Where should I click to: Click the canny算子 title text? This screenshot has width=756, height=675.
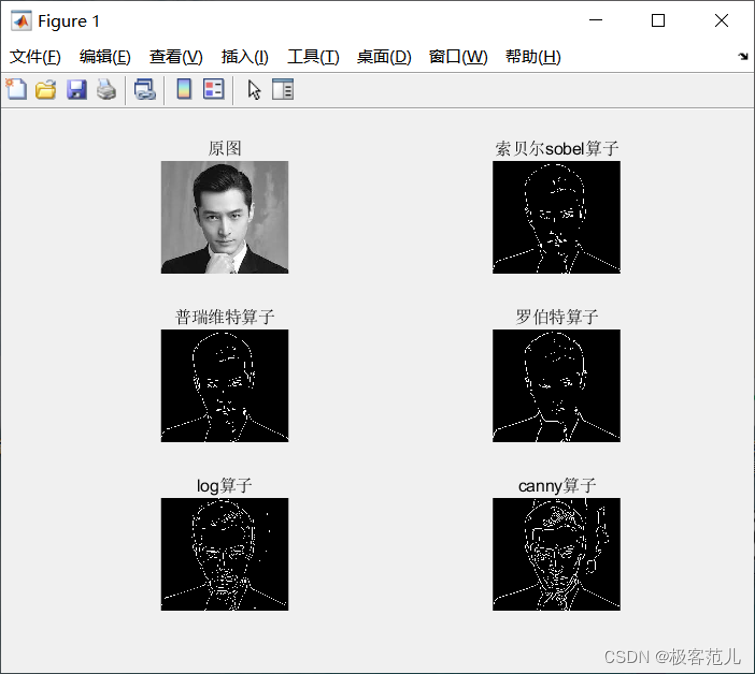(x=557, y=486)
